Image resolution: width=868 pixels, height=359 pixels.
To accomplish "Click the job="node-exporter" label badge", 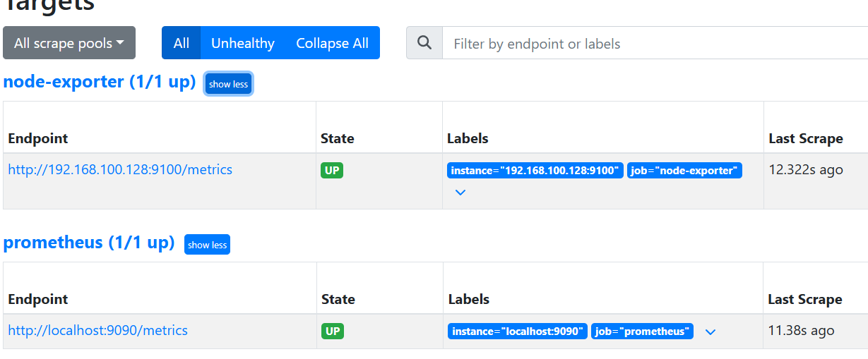I will coord(684,171).
